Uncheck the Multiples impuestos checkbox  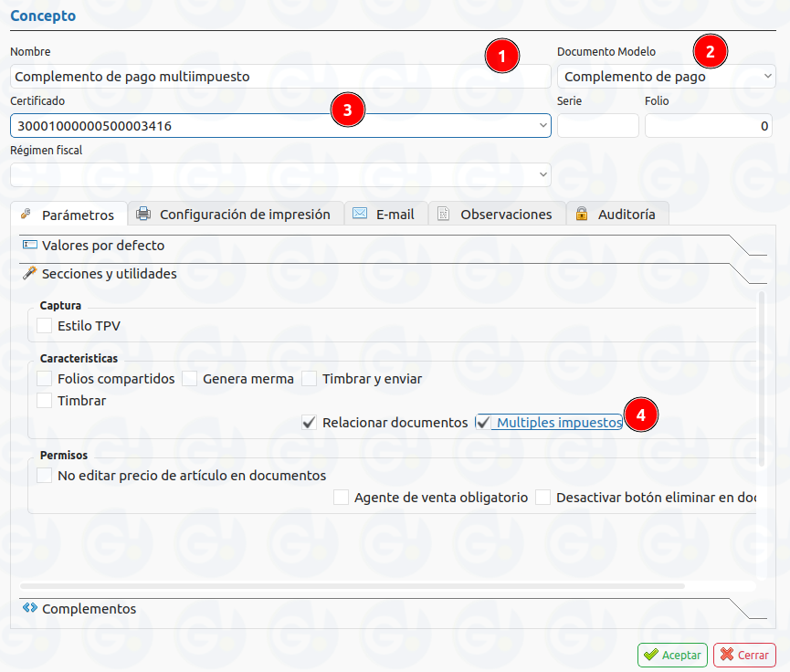(x=482, y=422)
